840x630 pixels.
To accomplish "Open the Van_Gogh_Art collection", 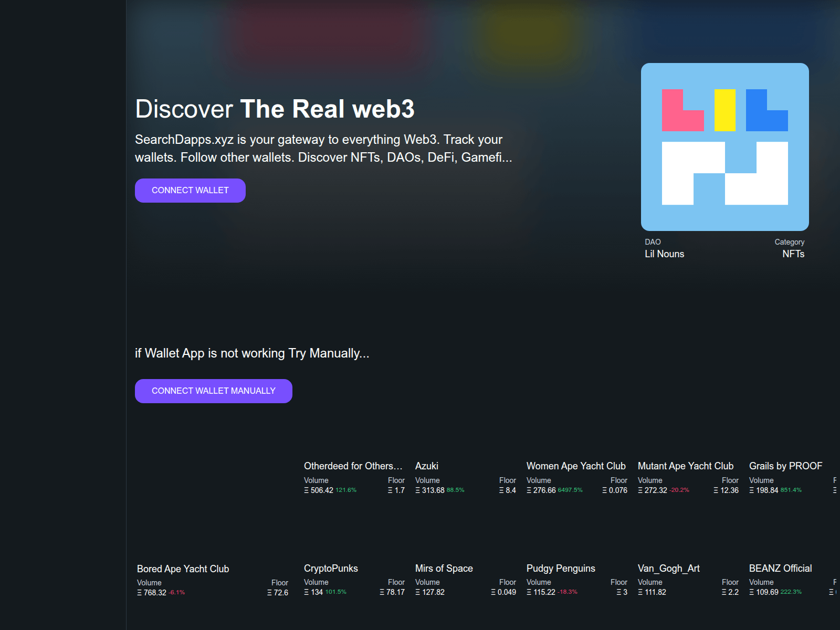I will pos(669,568).
